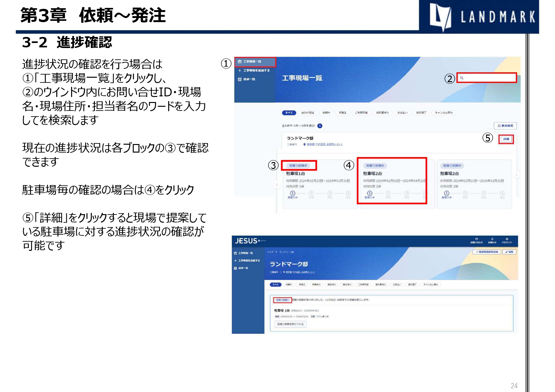Open the お知らせ bell icon in the JESUS header

(x=492, y=239)
